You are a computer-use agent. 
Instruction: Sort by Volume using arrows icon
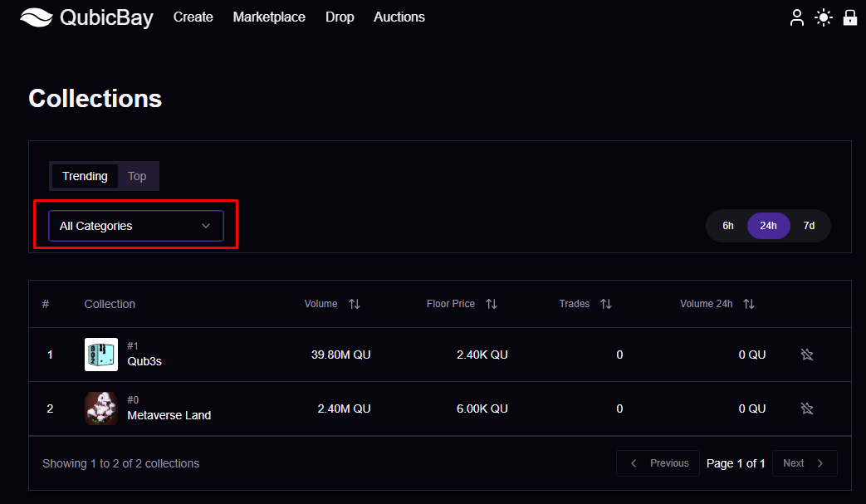355,304
